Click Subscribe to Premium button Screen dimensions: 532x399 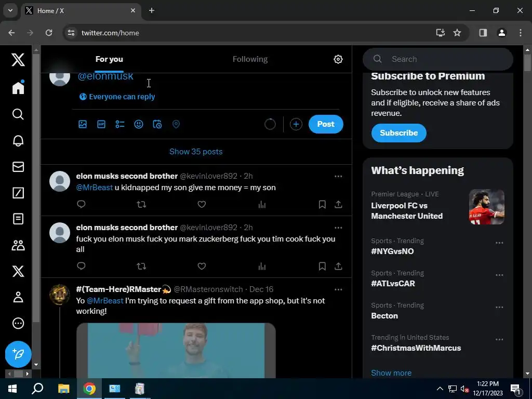[x=398, y=133]
